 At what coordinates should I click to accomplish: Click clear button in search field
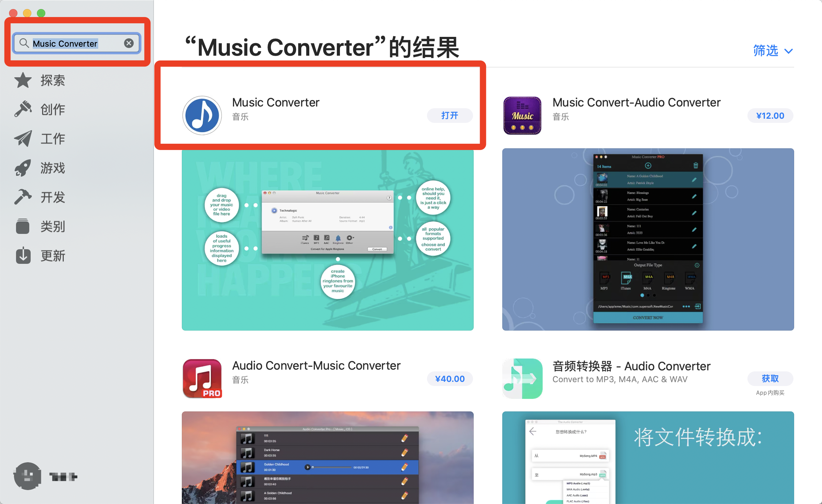(129, 44)
